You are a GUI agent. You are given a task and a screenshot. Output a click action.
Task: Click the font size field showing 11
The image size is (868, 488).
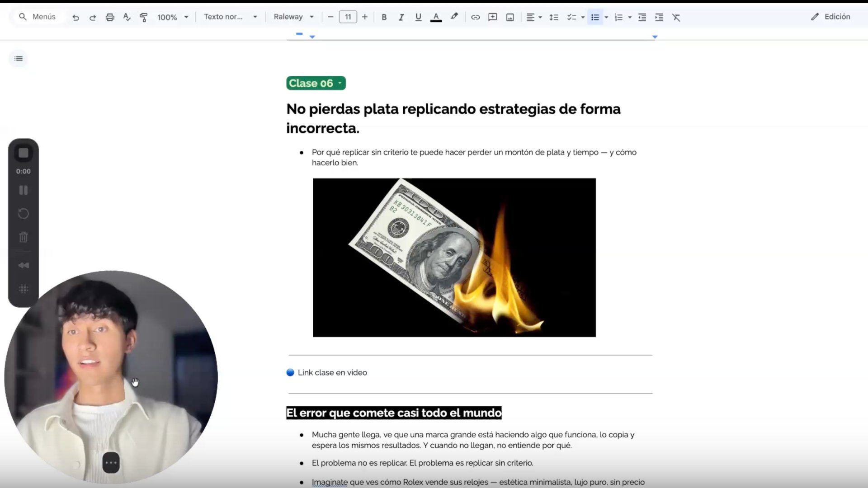(x=348, y=17)
